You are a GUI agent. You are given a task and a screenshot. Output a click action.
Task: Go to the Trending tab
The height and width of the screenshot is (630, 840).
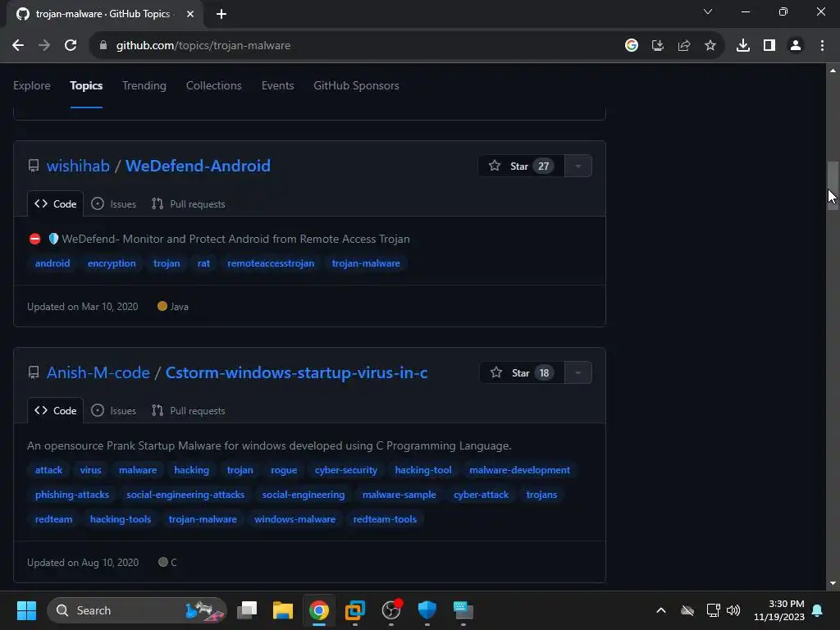pyautogui.click(x=144, y=85)
